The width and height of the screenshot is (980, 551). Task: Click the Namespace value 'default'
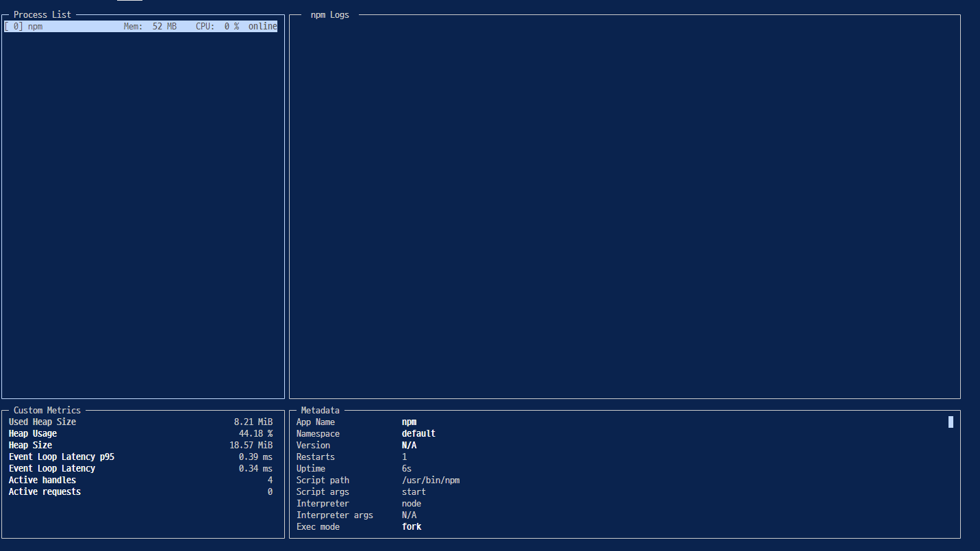click(418, 433)
